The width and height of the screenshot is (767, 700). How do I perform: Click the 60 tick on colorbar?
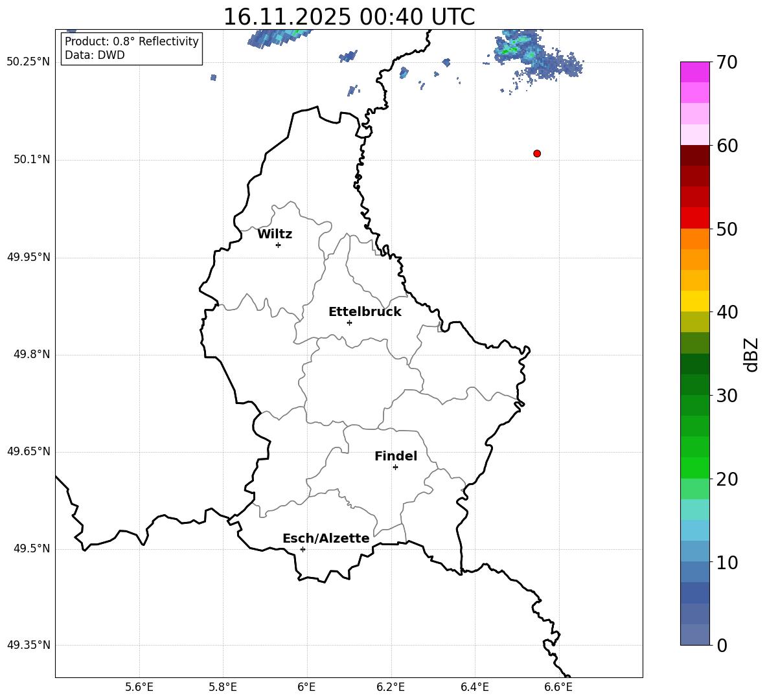(x=727, y=146)
